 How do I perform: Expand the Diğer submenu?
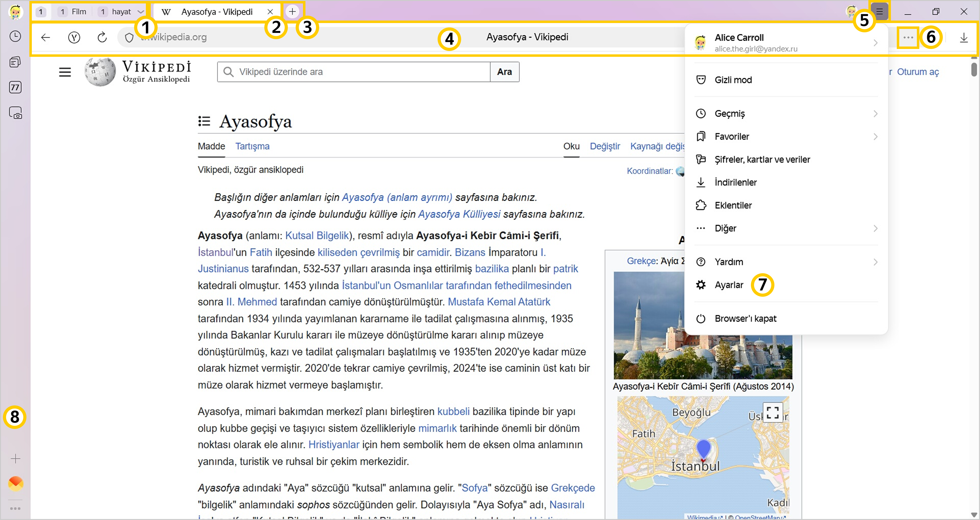tap(786, 228)
